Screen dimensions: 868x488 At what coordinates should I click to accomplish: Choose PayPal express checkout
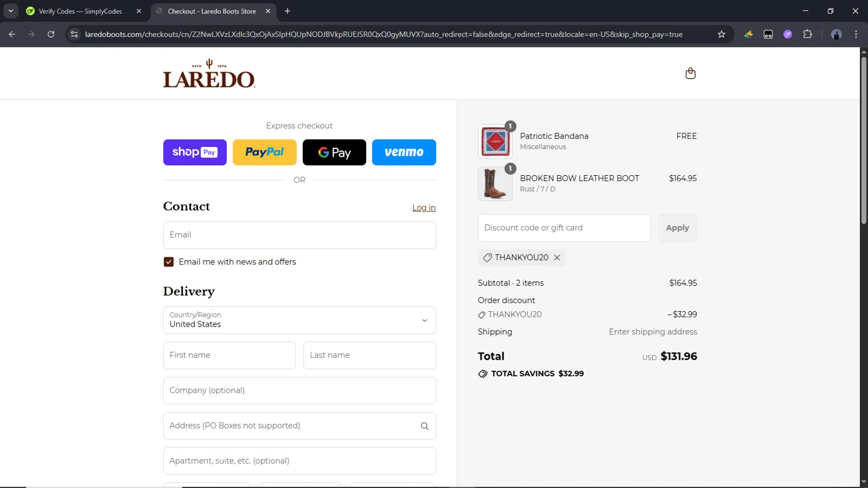[x=264, y=153]
